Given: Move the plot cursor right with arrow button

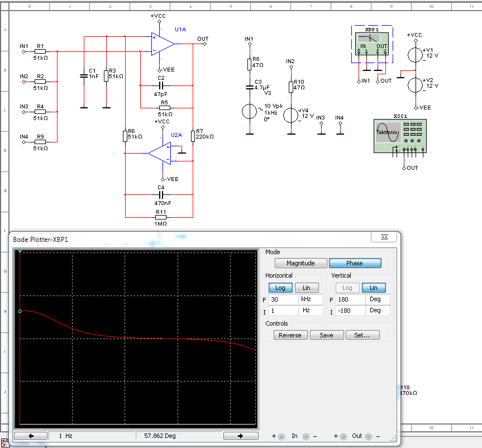Looking at the screenshot, I should point(240,436).
